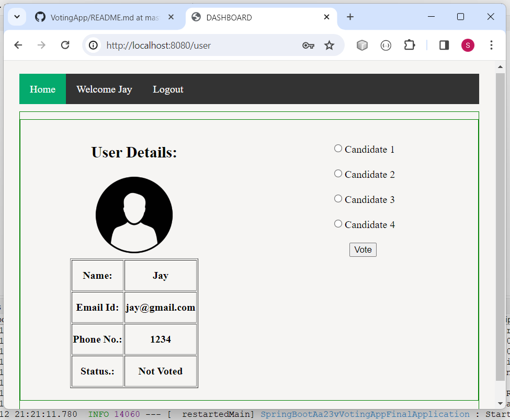The image size is (510, 420).
Task: Close the browser window
Action: 491,17
